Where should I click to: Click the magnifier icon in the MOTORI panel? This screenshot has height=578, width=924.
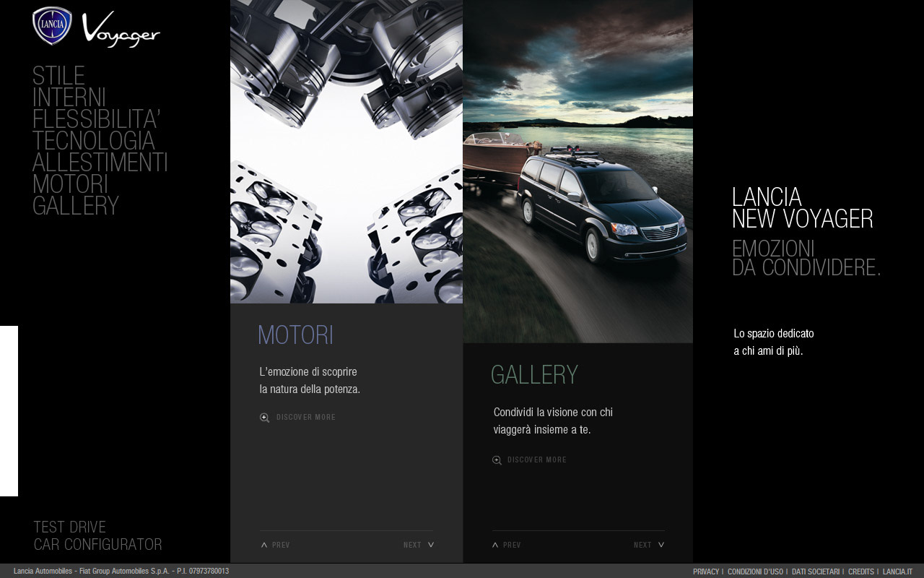pos(265,418)
